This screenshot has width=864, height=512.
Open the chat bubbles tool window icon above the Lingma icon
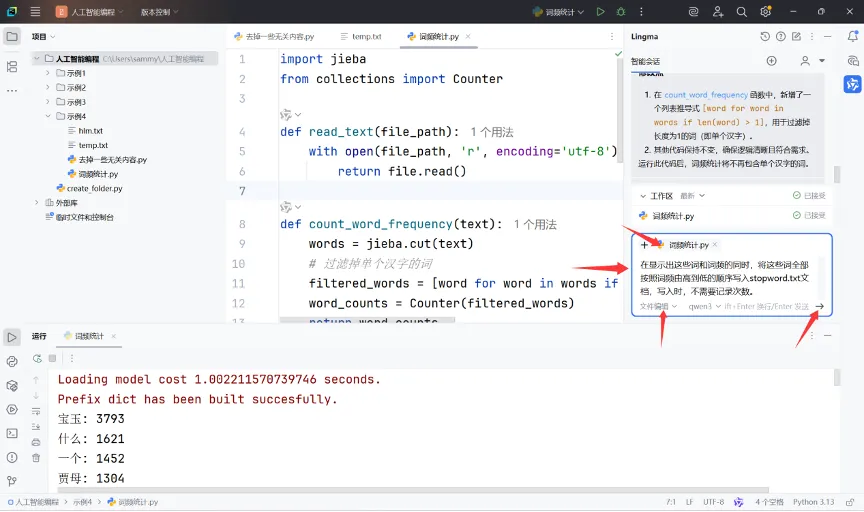(x=852, y=61)
